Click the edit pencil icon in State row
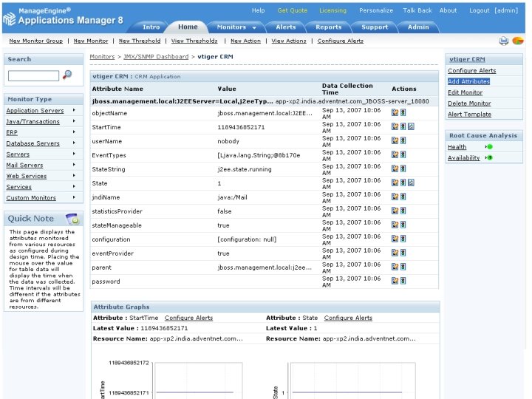Screen dimensions: 532x399 coord(395,183)
